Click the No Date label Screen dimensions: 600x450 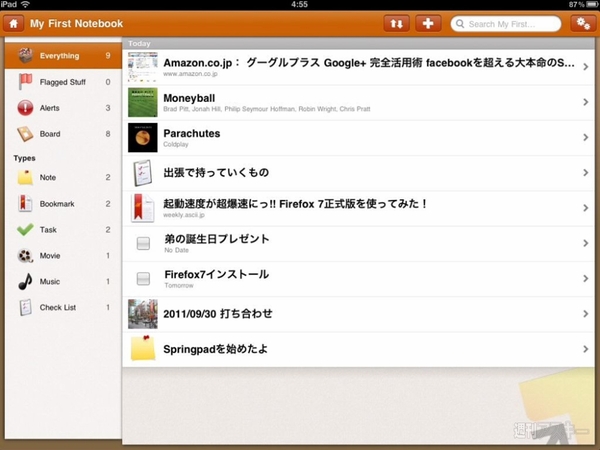(176, 250)
